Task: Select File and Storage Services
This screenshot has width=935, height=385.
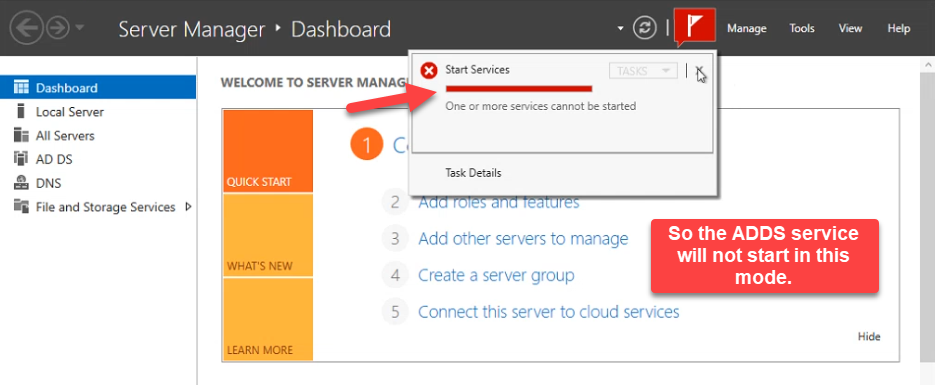Action: point(98,207)
